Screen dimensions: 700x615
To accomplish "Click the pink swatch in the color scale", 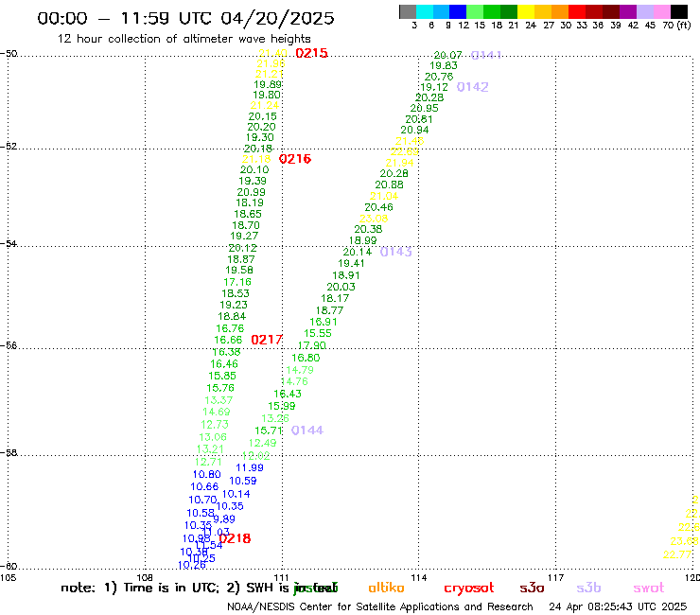I will (662, 11).
